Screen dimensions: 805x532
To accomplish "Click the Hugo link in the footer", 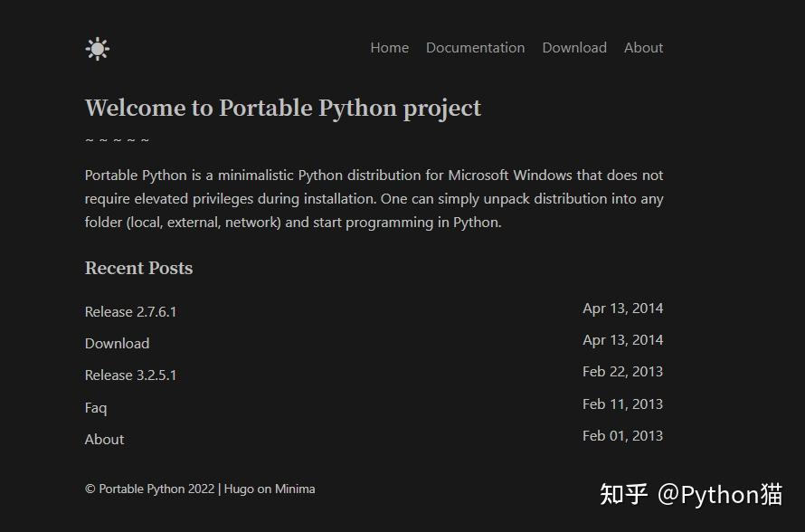I will [x=241, y=489].
